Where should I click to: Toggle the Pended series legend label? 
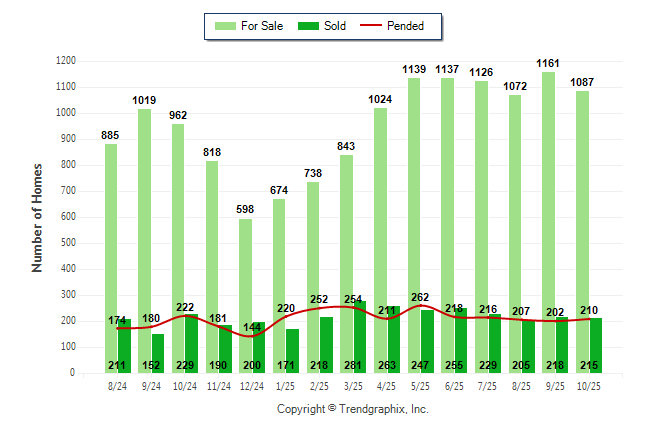pos(405,26)
